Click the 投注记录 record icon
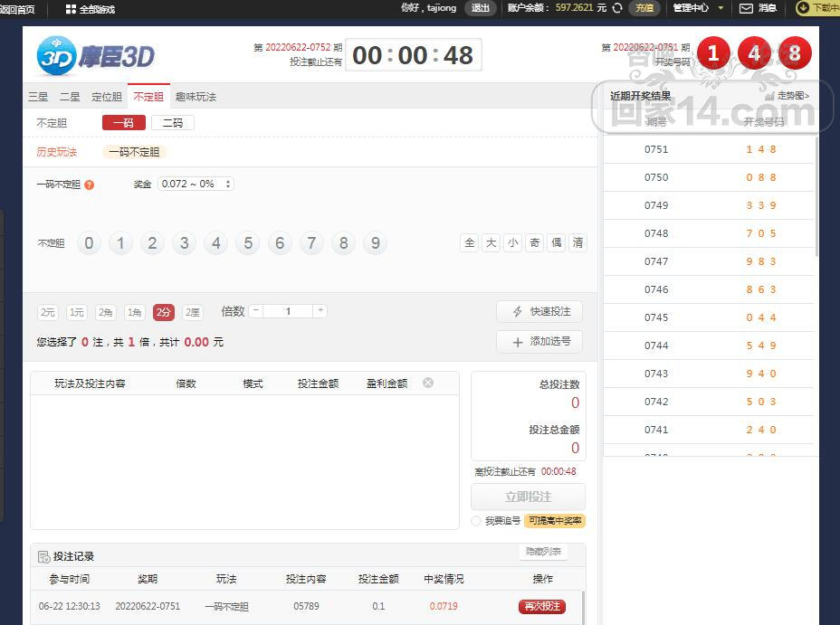 44,556
